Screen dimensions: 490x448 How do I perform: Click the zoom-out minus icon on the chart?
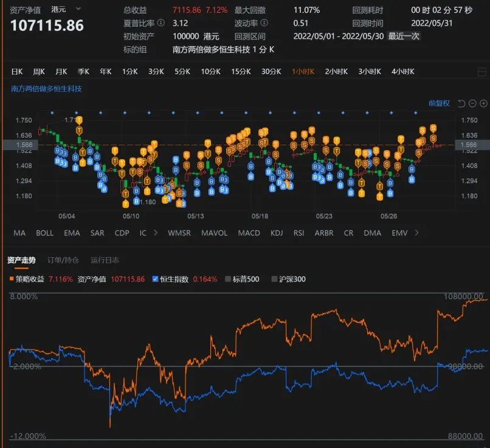[473, 103]
